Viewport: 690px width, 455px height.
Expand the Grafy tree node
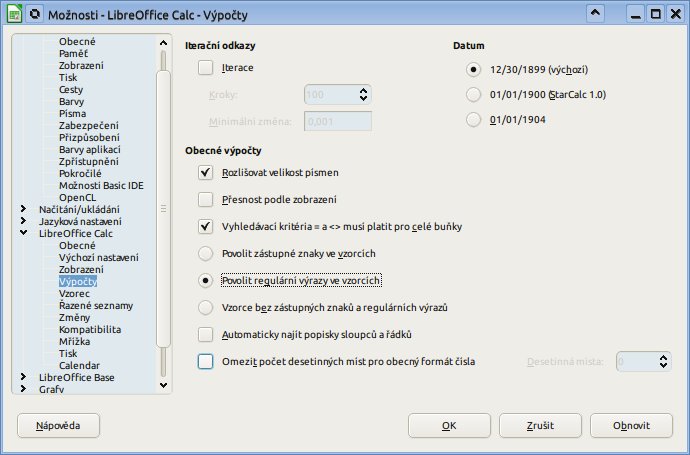click(x=23, y=389)
